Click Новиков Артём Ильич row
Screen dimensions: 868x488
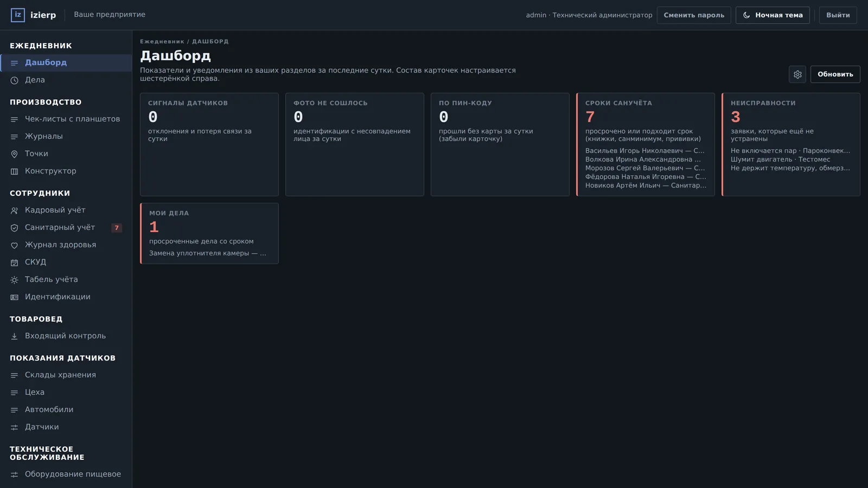646,185
